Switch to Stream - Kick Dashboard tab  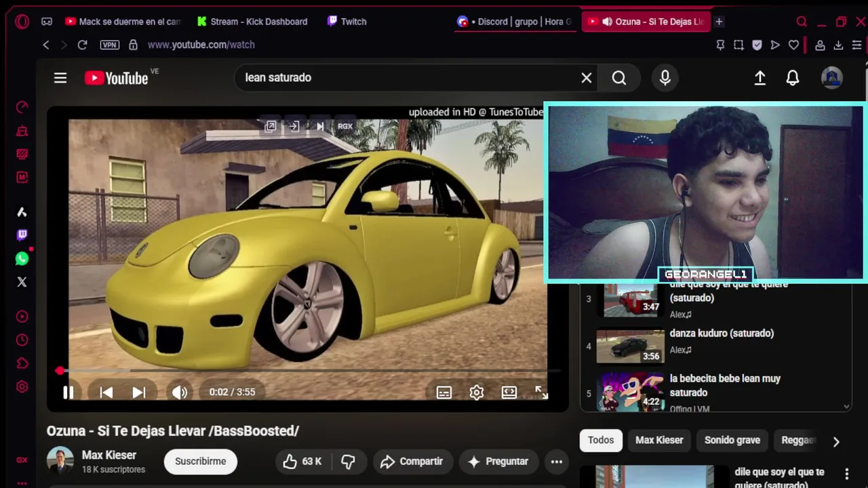[252, 22]
